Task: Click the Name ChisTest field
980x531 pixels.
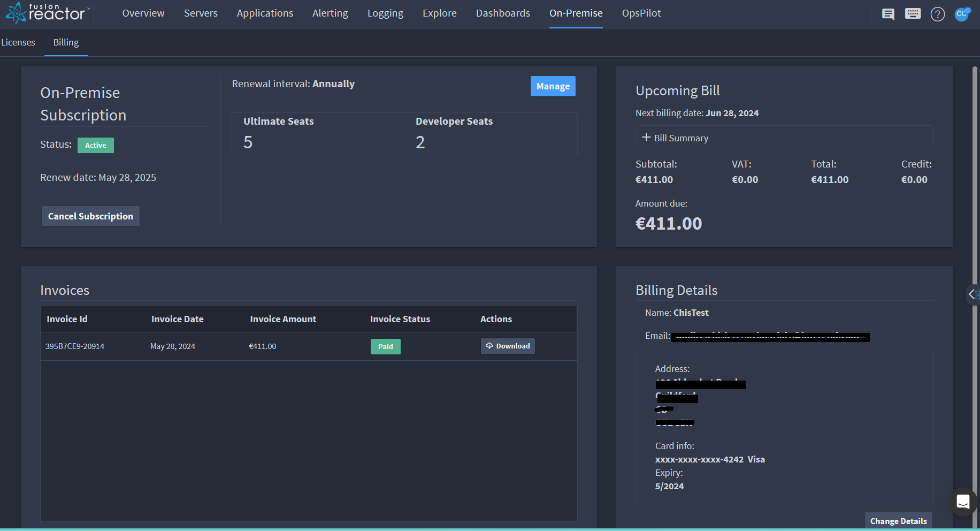Action: (x=677, y=313)
